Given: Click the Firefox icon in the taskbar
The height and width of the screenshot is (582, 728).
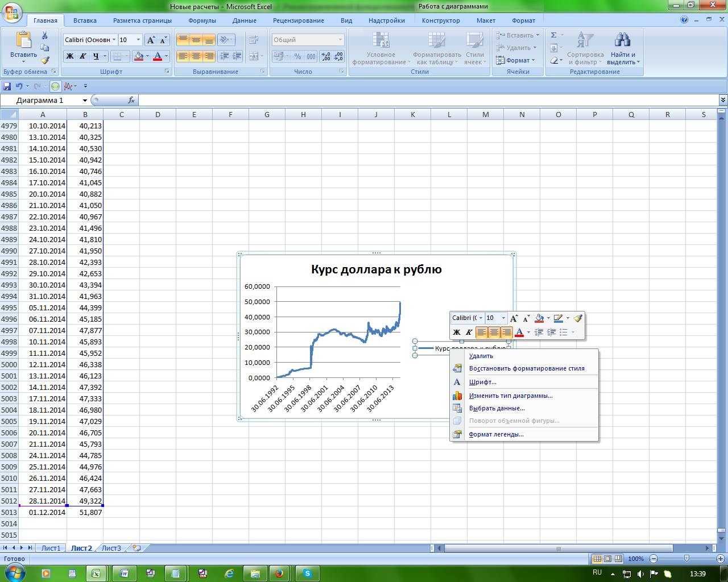Looking at the screenshot, I should tap(279, 573).
